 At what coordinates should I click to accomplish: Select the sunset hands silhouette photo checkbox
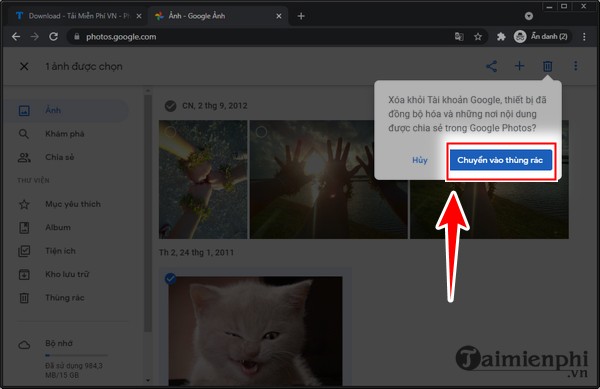[x=261, y=132]
